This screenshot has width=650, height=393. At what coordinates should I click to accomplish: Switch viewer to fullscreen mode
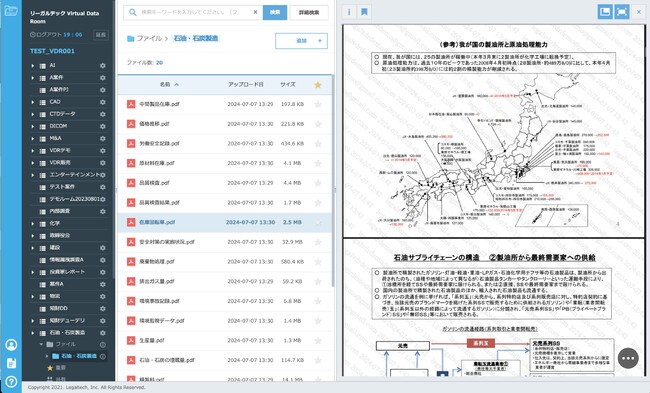[x=622, y=12]
